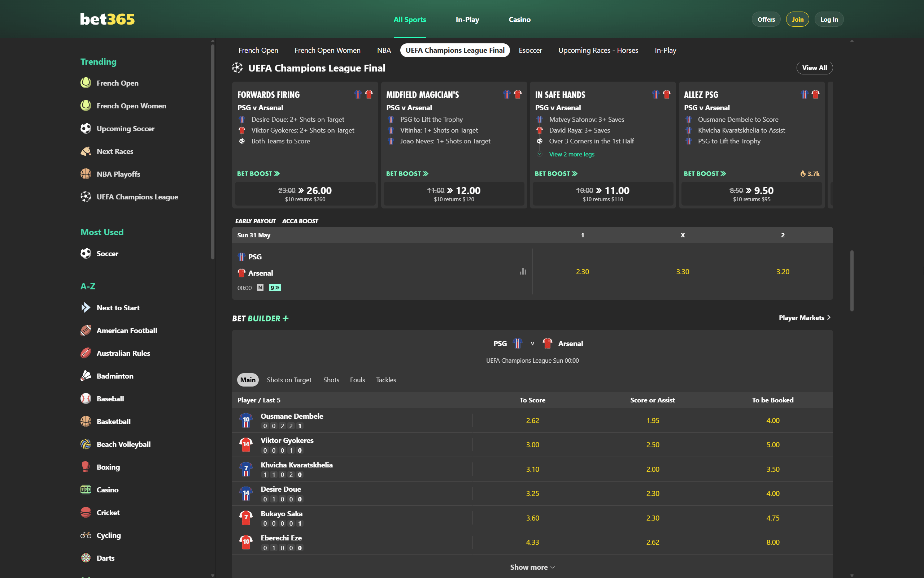Click the Beach Volleyball icon
924x578 pixels.
tap(86, 444)
